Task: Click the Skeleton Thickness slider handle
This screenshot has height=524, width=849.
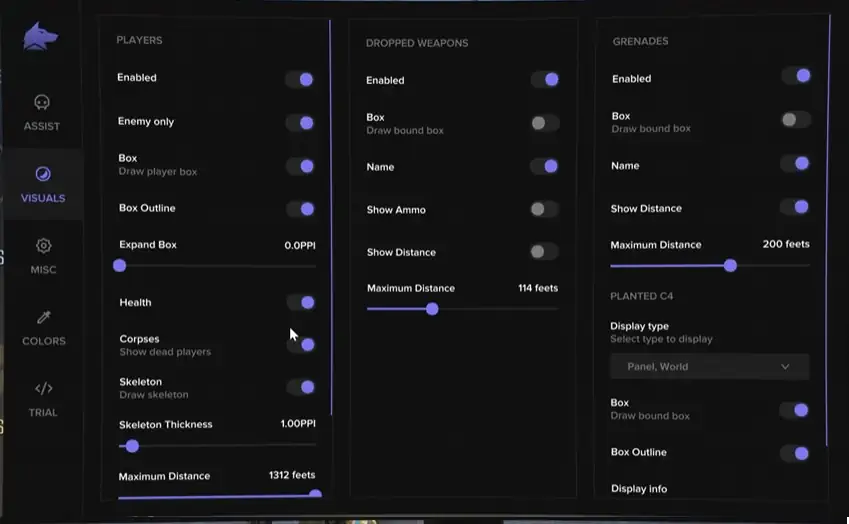Action: [132, 446]
